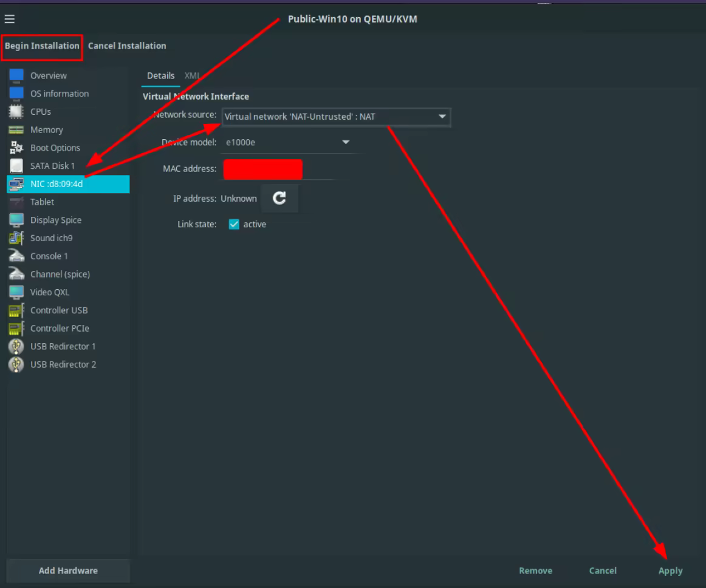The height and width of the screenshot is (588, 706).
Task: Open the hamburger menu icon
Action: tap(9, 19)
